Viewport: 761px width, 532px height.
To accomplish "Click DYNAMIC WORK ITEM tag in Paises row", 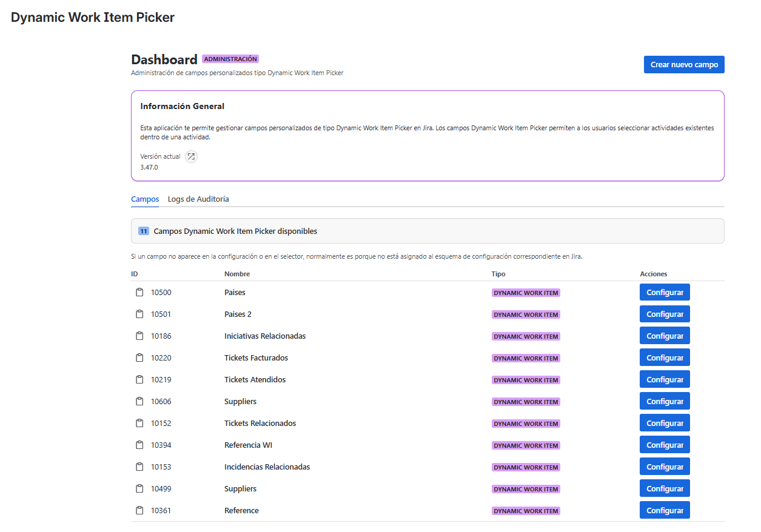I will [x=526, y=293].
